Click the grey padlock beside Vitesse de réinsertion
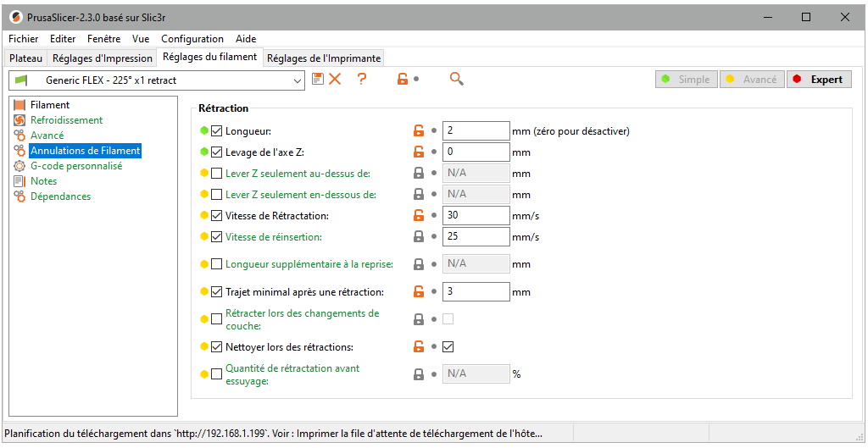The image size is (868, 448). [x=418, y=237]
